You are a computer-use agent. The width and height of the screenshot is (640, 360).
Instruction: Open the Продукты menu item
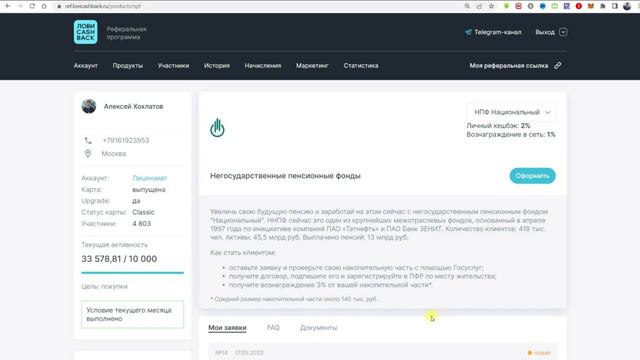(x=128, y=66)
